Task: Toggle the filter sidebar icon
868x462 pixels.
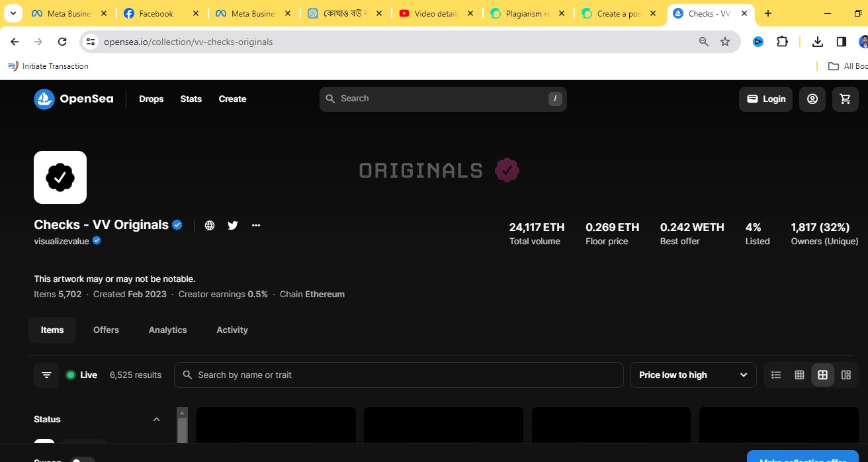Action: (x=46, y=375)
